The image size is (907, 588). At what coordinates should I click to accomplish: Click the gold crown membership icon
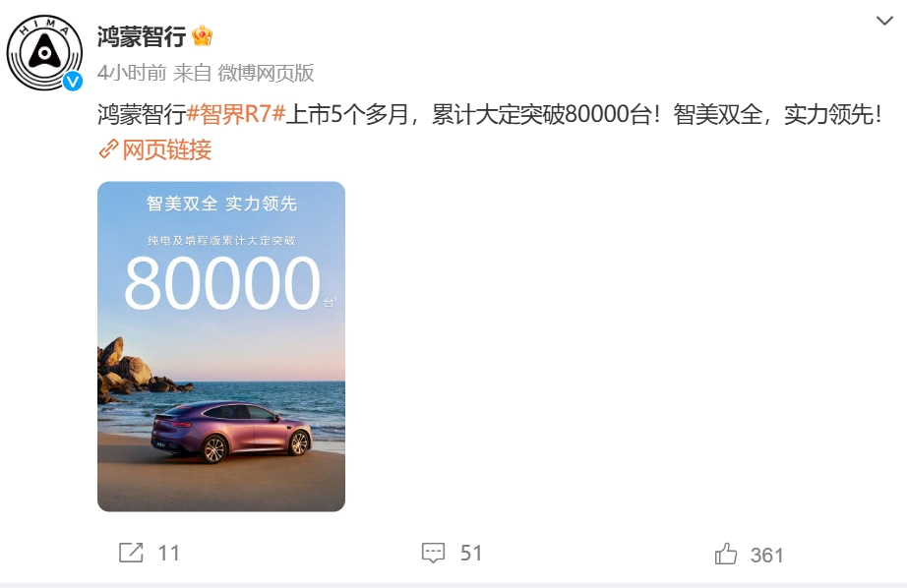point(202,36)
